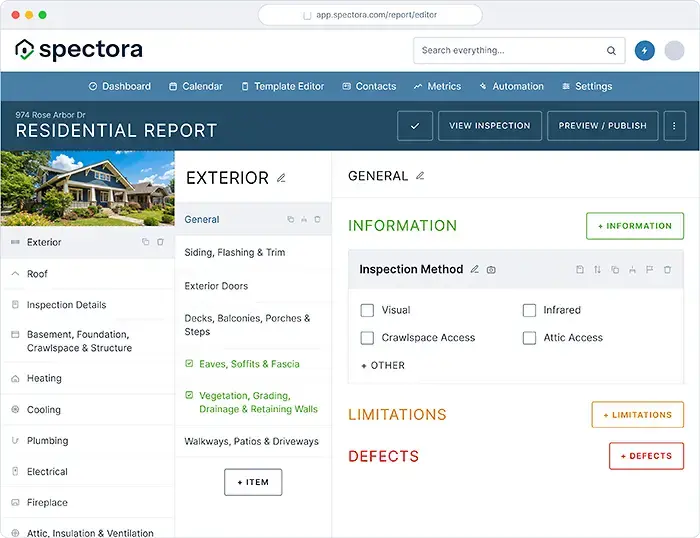The width and height of the screenshot is (700, 538).
Task: Select the Cooling section
Action: coord(88,409)
